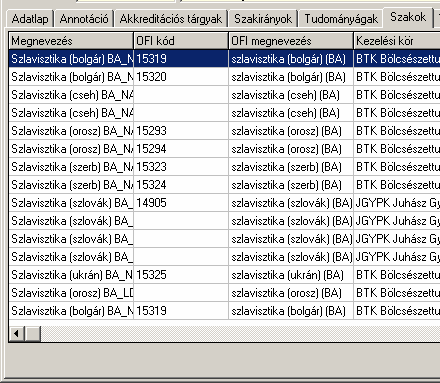The height and width of the screenshot is (383, 440).
Task: Click the Kezelési kör column header
Action: click(x=397, y=41)
